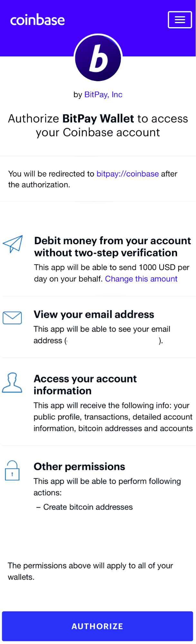Follow the bitpay://coinbase redirect link
The width and height of the screenshot is (196, 644).
[x=128, y=174]
